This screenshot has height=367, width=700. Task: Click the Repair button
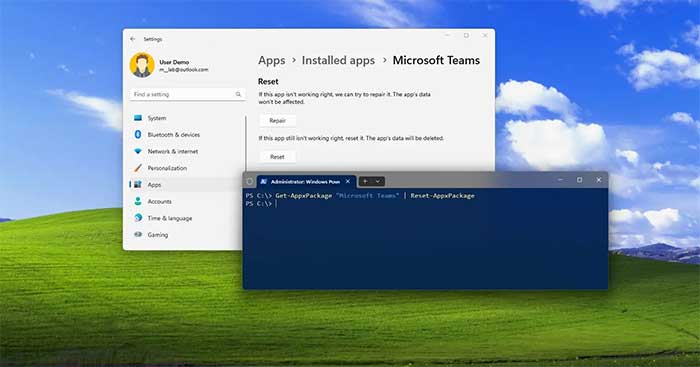point(277,121)
